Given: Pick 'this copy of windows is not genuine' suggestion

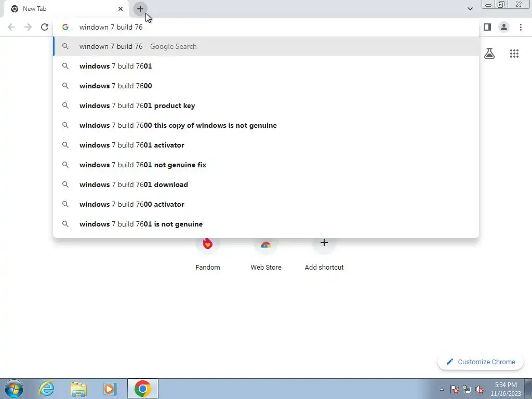Looking at the screenshot, I should [266, 125].
